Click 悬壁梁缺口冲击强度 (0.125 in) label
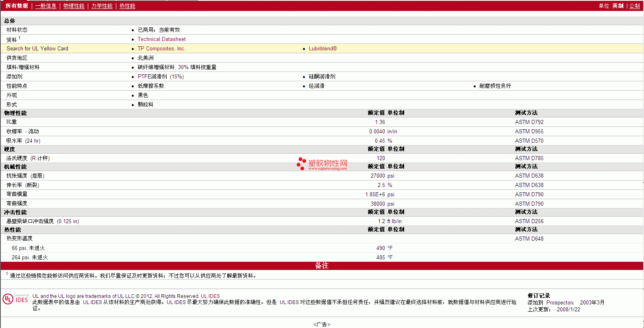Viewport: 644px width, 328px height. (x=43, y=221)
